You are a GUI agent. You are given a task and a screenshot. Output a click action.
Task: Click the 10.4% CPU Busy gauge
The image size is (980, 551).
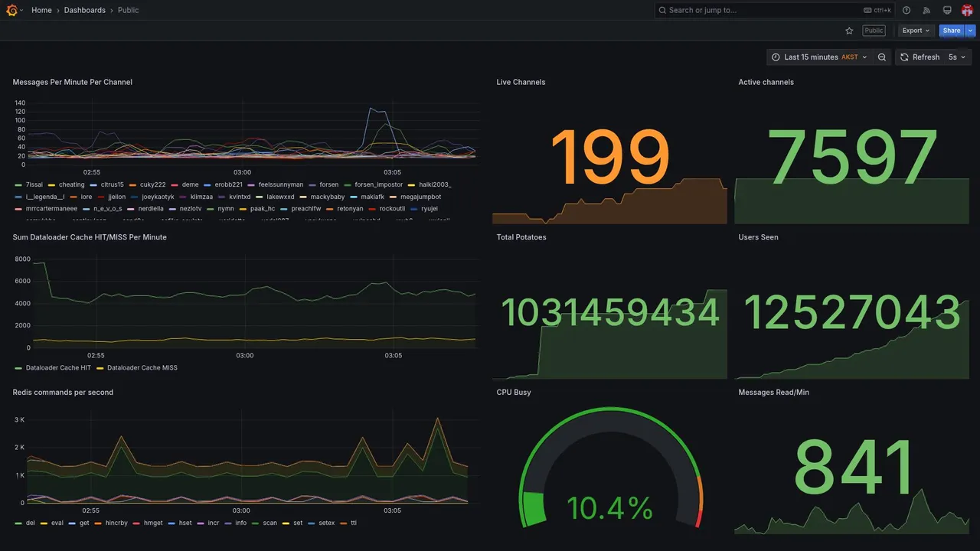[610, 468]
